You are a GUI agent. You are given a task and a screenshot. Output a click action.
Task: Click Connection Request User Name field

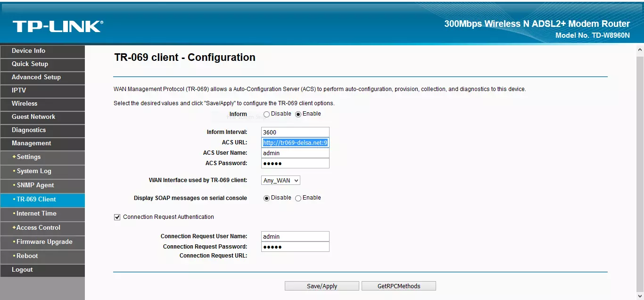click(x=295, y=236)
